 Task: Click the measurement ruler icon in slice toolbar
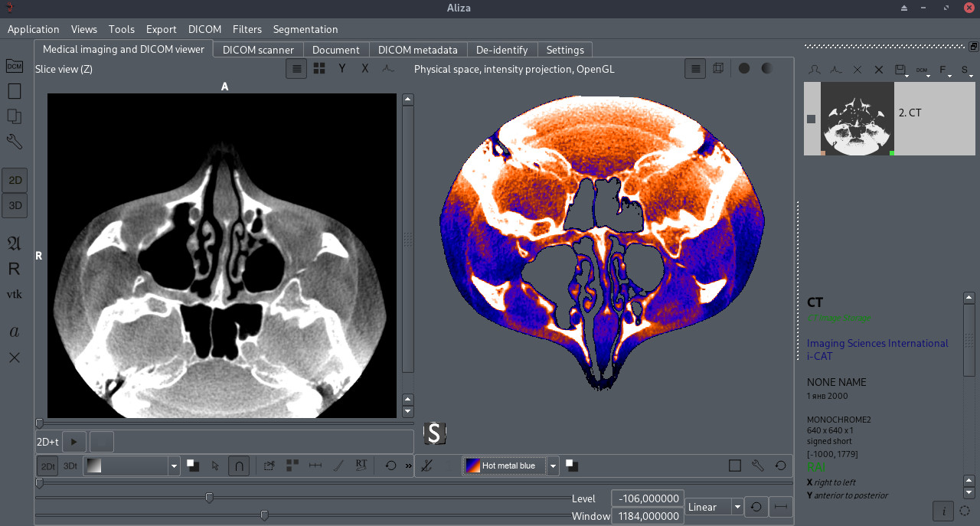[x=315, y=466]
